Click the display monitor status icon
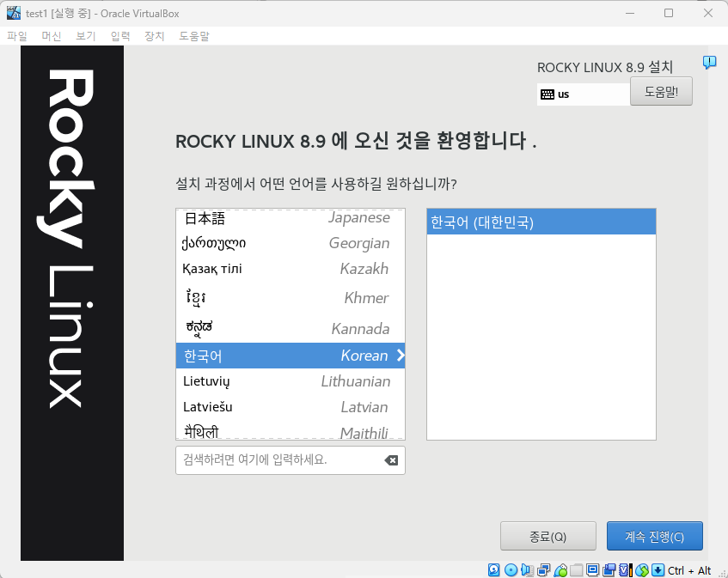This screenshot has height=578, width=728. (x=593, y=570)
